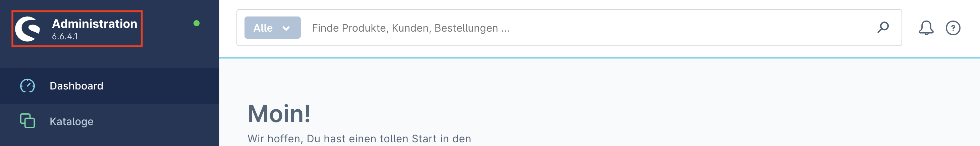Open the Kataloge menu label
This screenshot has height=146, width=980.
[x=71, y=121]
